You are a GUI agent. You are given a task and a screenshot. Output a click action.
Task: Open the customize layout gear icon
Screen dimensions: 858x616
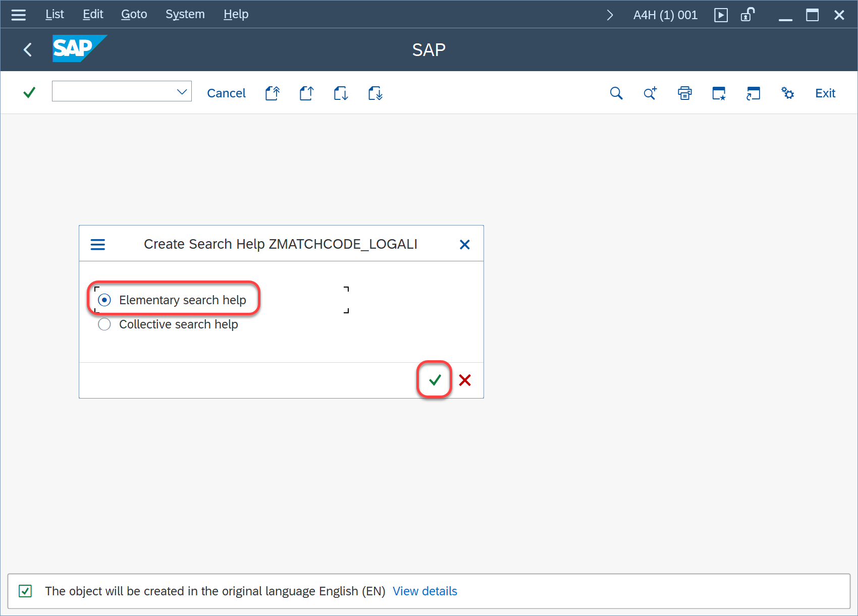point(787,93)
